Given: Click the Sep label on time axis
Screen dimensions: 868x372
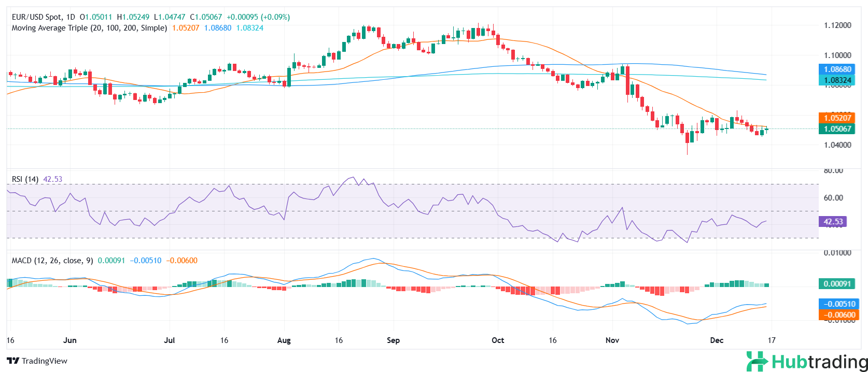Looking at the screenshot, I should pos(394,340).
